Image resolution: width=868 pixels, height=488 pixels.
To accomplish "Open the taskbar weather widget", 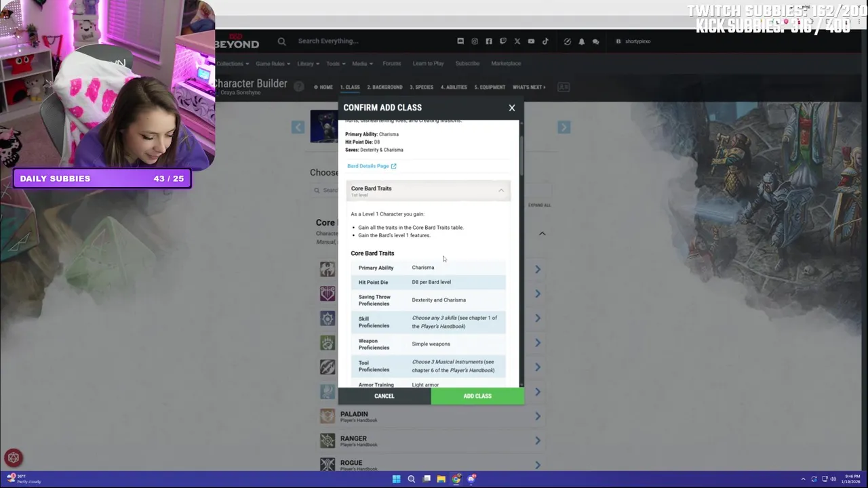I will pos(25,479).
